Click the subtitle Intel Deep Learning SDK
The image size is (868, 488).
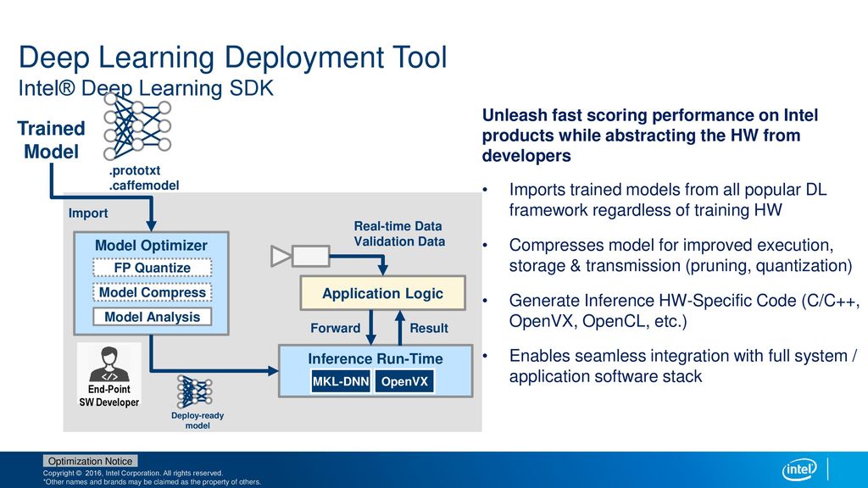point(146,88)
